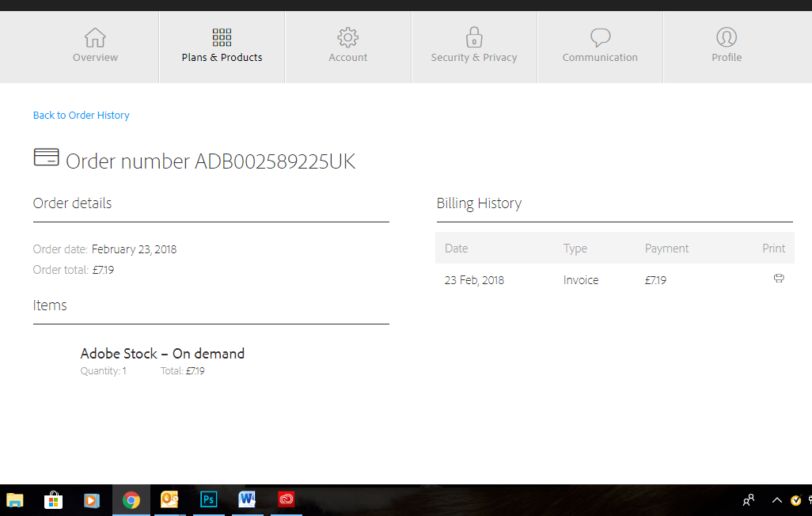Open the media player taskbar icon
The height and width of the screenshot is (516, 812).
[x=92, y=500]
